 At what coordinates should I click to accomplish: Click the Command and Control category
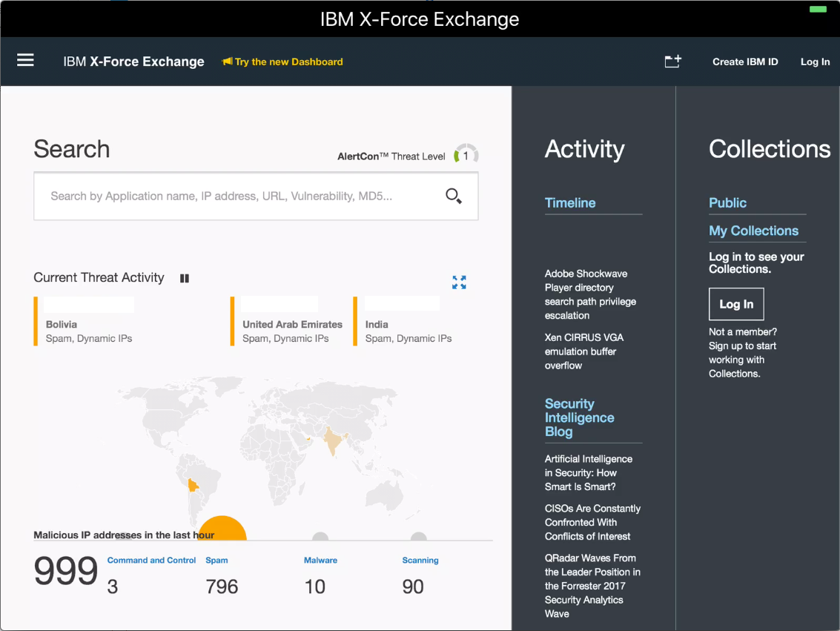(x=151, y=561)
